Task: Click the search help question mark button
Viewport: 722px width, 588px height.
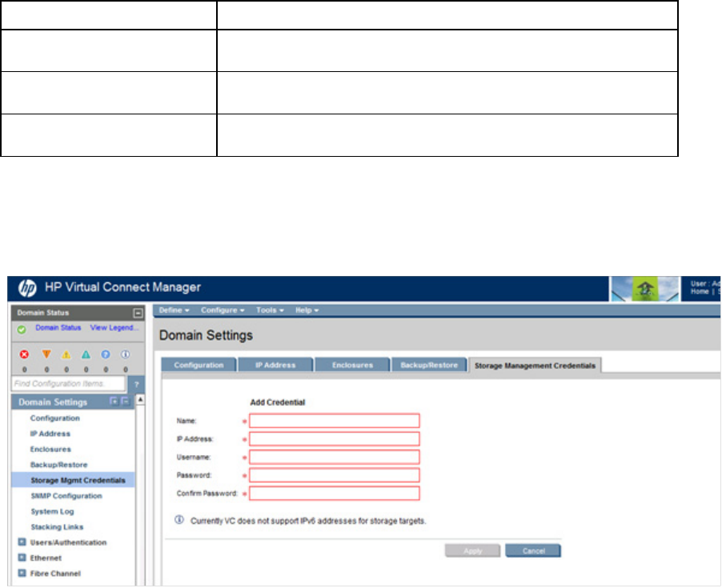Action: pyautogui.click(x=136, y=384)
